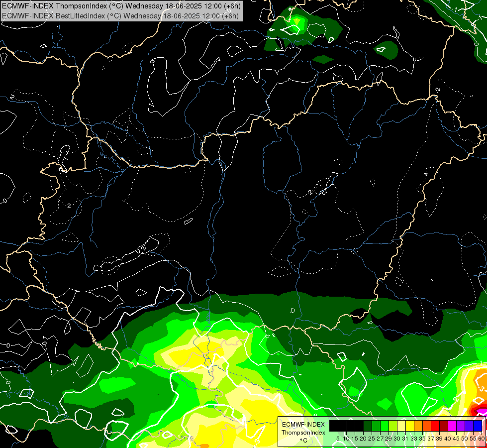Click the bright green 27–29 legend swatch

pyautogui.click(x=385, y=426)
